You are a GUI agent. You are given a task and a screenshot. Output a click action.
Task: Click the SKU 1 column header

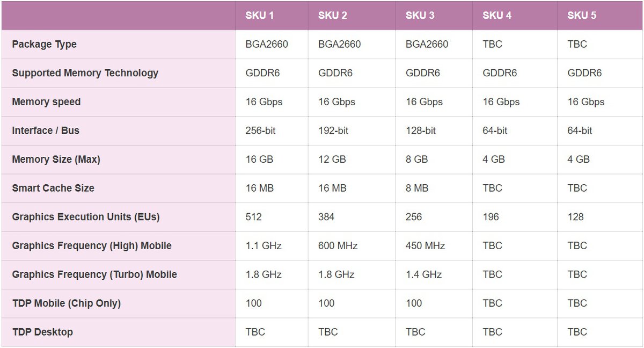point(260,16)
